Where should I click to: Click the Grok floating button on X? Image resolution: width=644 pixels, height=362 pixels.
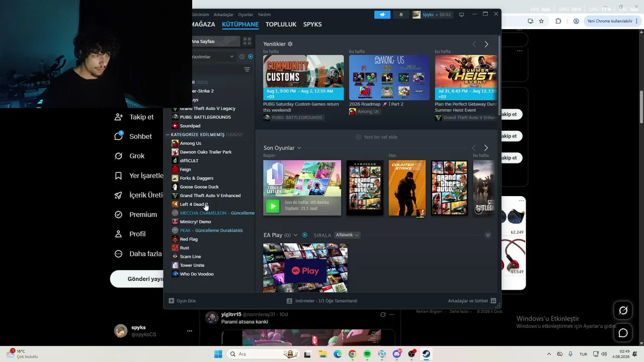click(623, 311)
